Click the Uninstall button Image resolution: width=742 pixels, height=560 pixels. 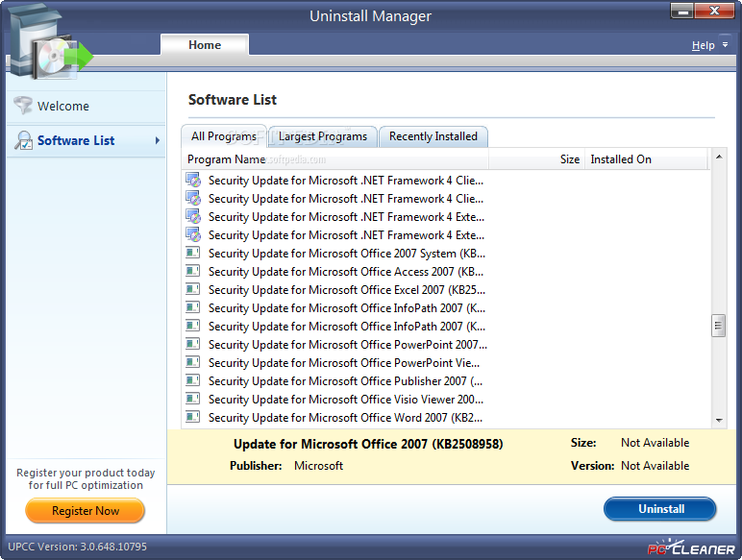point(660,509)
